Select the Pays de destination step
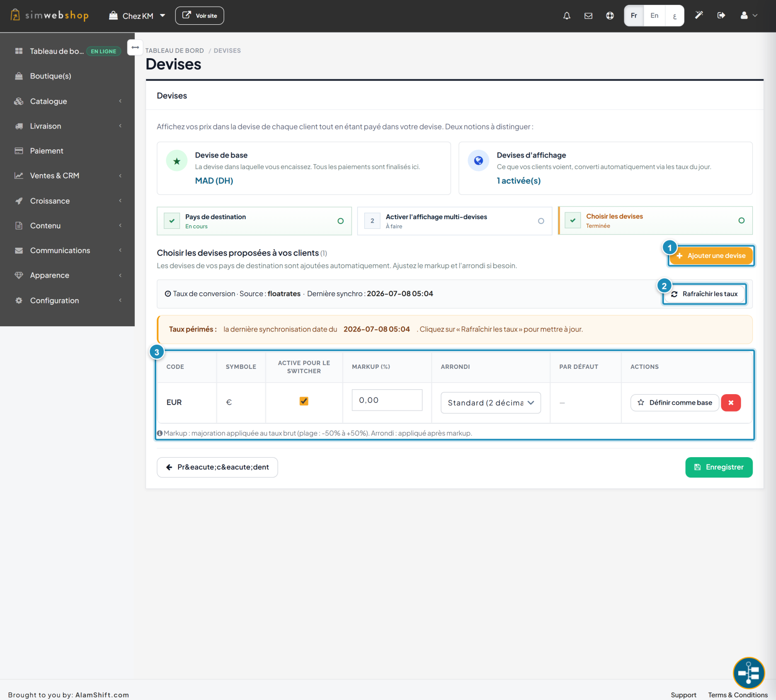The width and height of the screenshot is (776, 700). [x=254, y=221]
